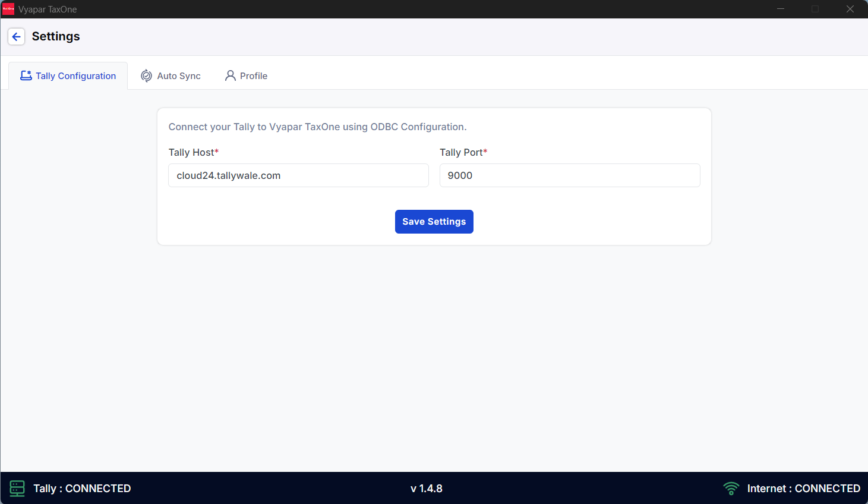Click the Save Settings button
The width and height of the screenshot is (868, 504).
click(x=434, y=222)
